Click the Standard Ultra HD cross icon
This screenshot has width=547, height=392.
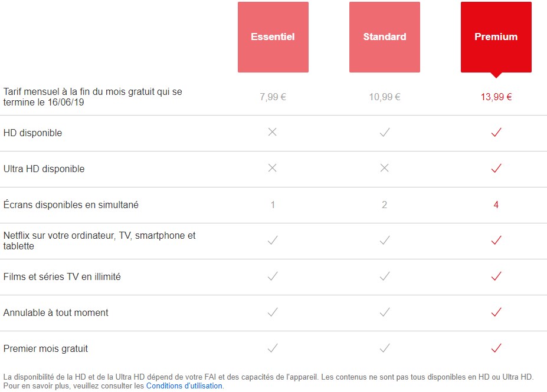pos(385,169)
